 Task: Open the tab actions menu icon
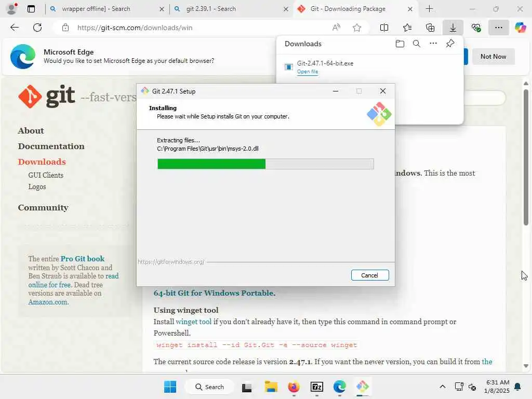(x=31, y=9)
